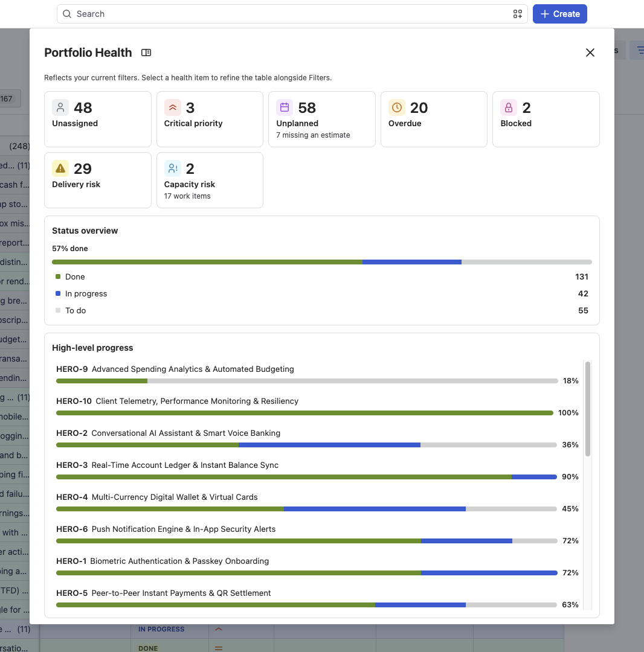
Task: Select the Blocked health card
Action: coord(546,120)
